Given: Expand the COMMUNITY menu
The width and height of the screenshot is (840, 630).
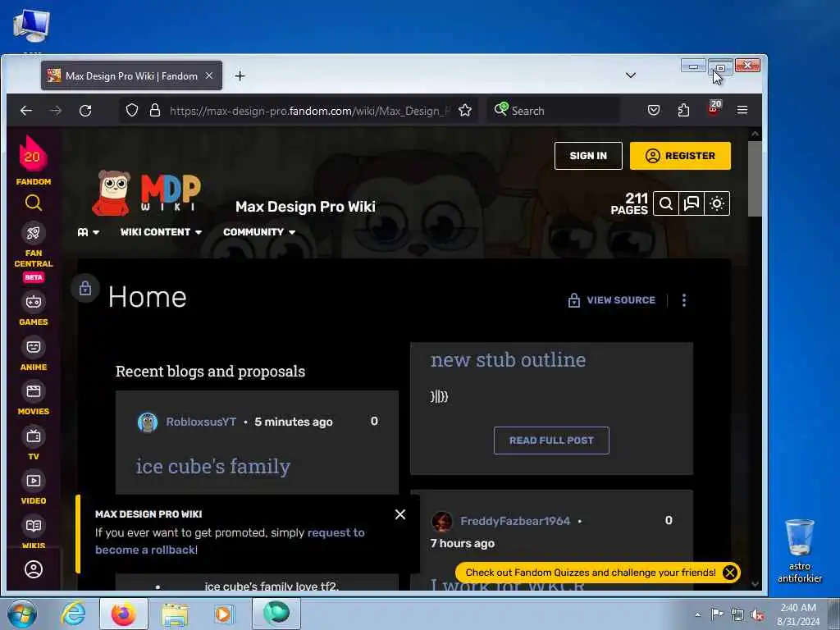Looking at the screenshot, I should (259, 232).
